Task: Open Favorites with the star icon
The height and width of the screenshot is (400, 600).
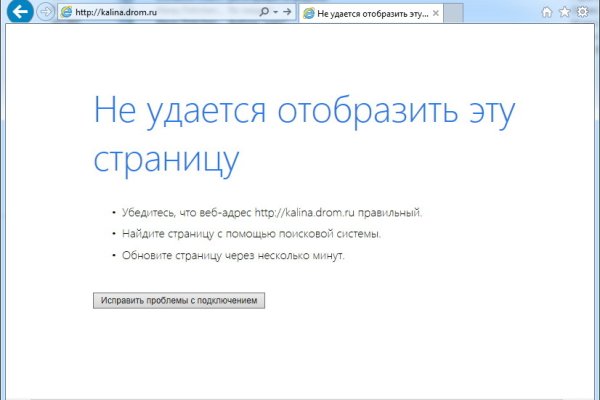Action: point(564,12)
